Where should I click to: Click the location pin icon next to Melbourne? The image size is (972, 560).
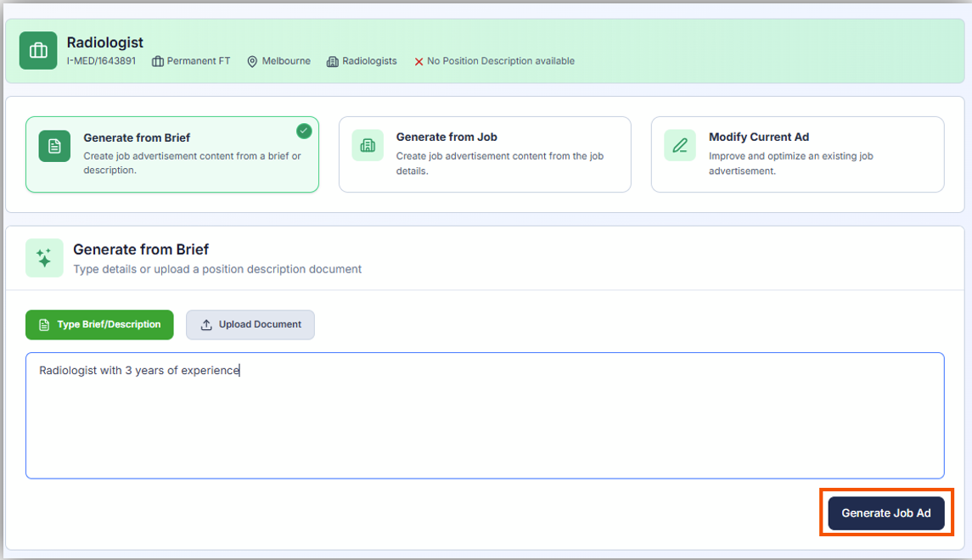tap(252, 62)
